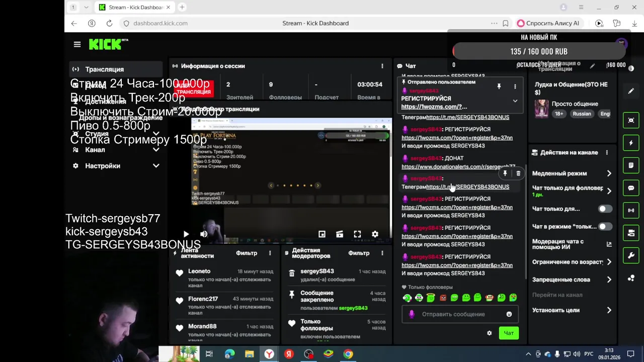Bookmark the page in browser
The height and width of the screenshot is (362, 644).
coord(505,23)
